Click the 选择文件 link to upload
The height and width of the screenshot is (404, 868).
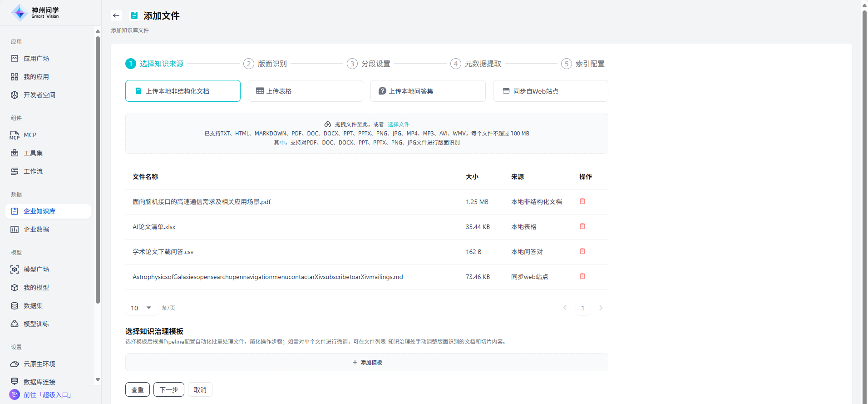coord(398,124)
